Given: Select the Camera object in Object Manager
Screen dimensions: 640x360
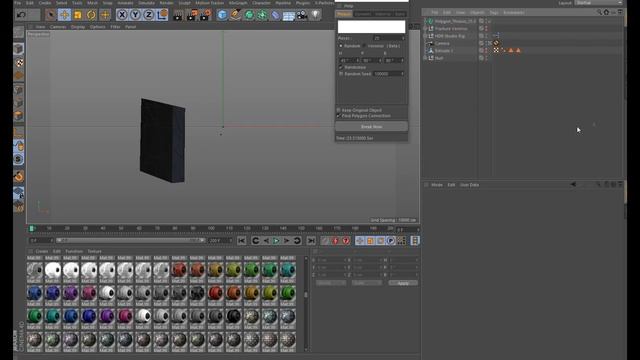Looking at the screenshot, I should (442, 43).
